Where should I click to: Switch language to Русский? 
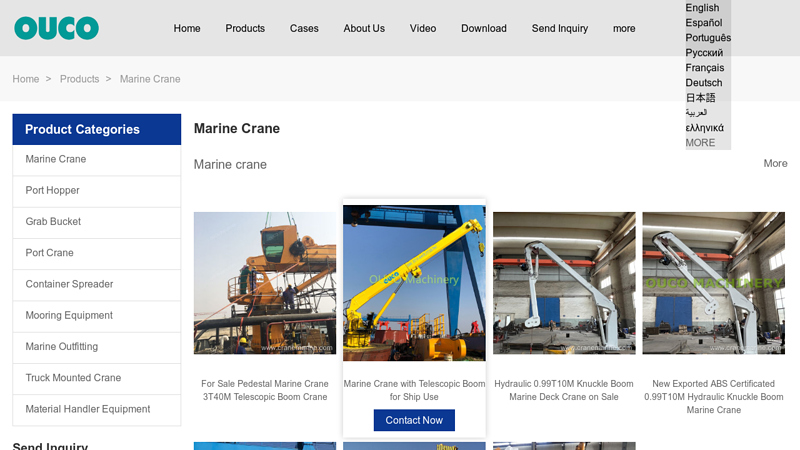point(704,53)
